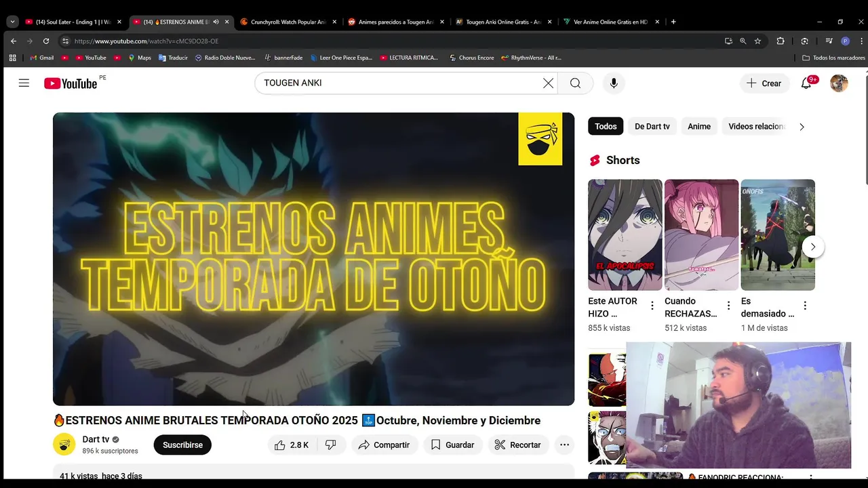Open 'Cuando RECHAZAS' short thumbnail
Image resolution: width=868 pixels, height=488 pixels.
point(701,235)
